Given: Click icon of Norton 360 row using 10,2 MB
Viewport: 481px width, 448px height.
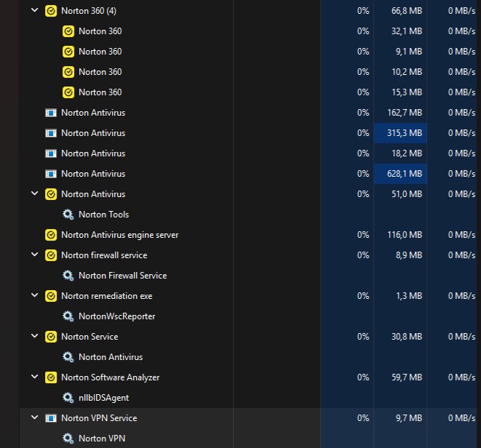Looking at the screenshot, I should [68, 72].
